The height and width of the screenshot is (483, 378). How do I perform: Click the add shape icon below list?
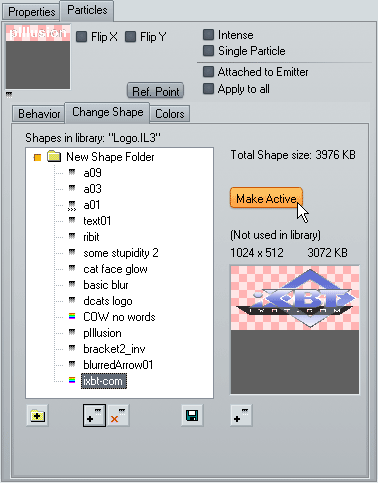click(x=94, y=416)
